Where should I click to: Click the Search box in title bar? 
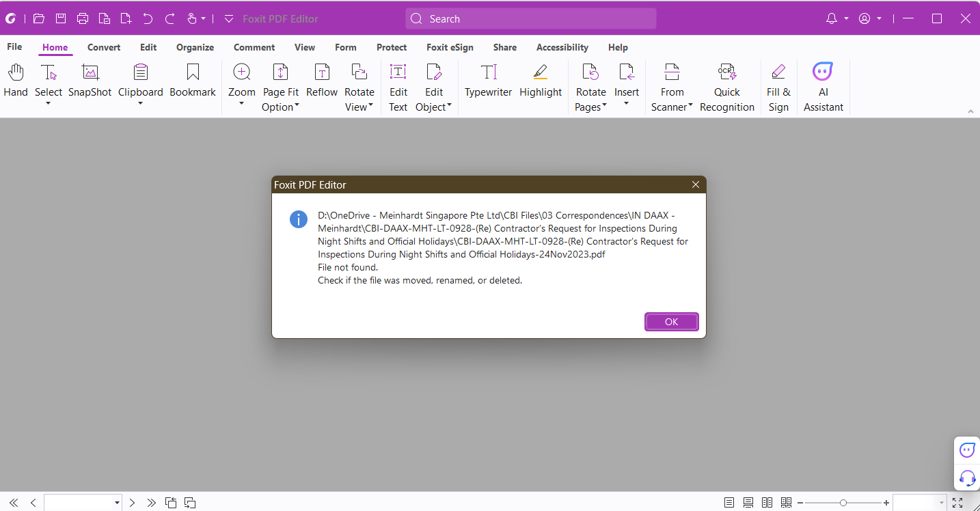coord(531,19)
